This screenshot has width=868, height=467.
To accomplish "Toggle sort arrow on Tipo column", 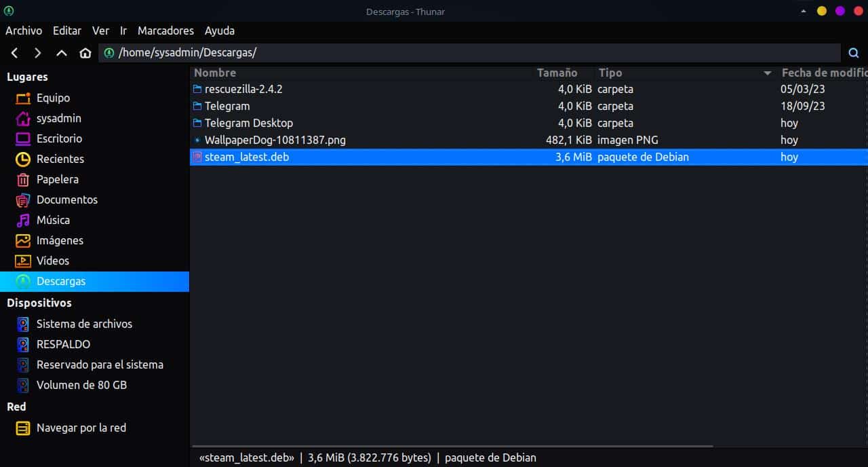I will (x=768, y=73).
